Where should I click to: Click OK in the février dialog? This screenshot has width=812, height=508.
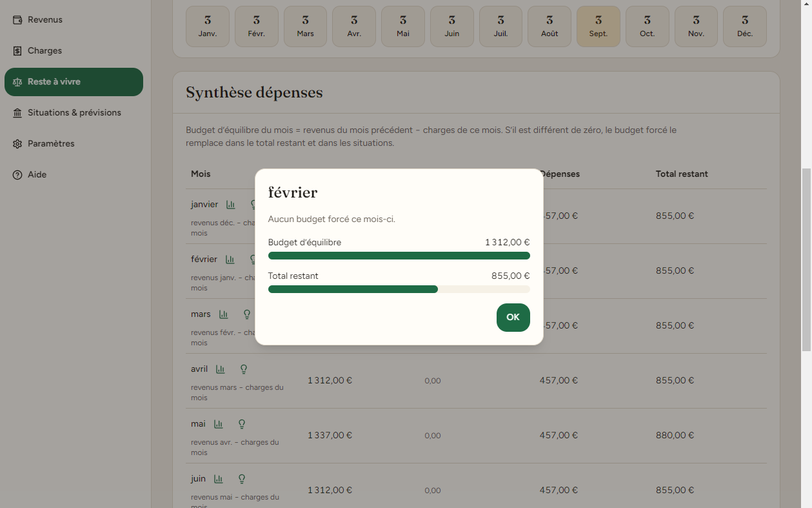coord(513,318)
